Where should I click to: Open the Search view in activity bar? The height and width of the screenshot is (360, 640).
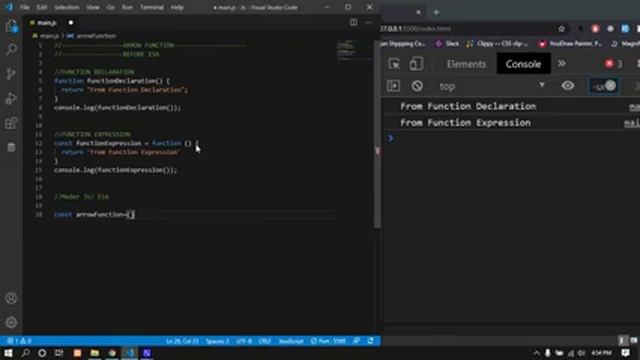11,49
